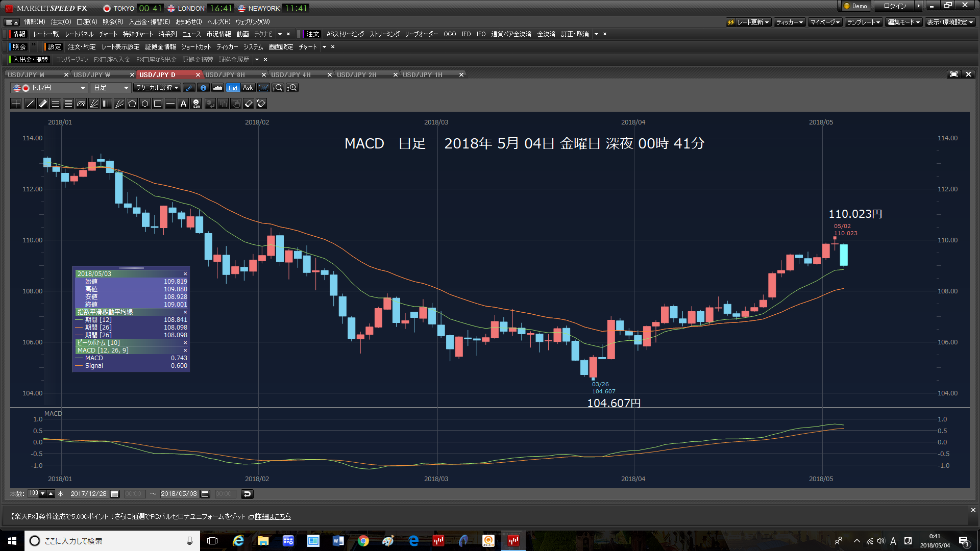Open the smiley ICON stamp tool
This screenshot has width=980, height=551.
(x=196, y=104)
